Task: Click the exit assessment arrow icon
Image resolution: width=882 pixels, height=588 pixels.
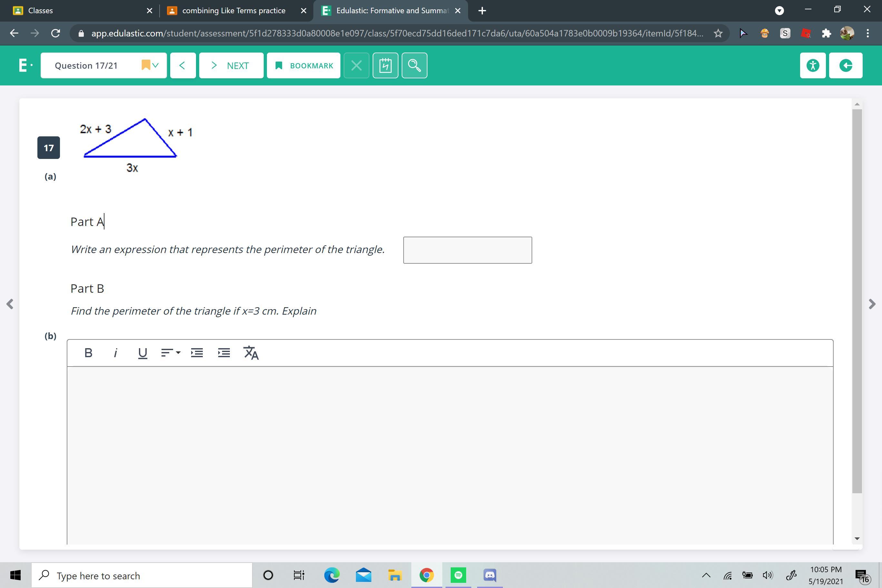Action: (845, 66)
